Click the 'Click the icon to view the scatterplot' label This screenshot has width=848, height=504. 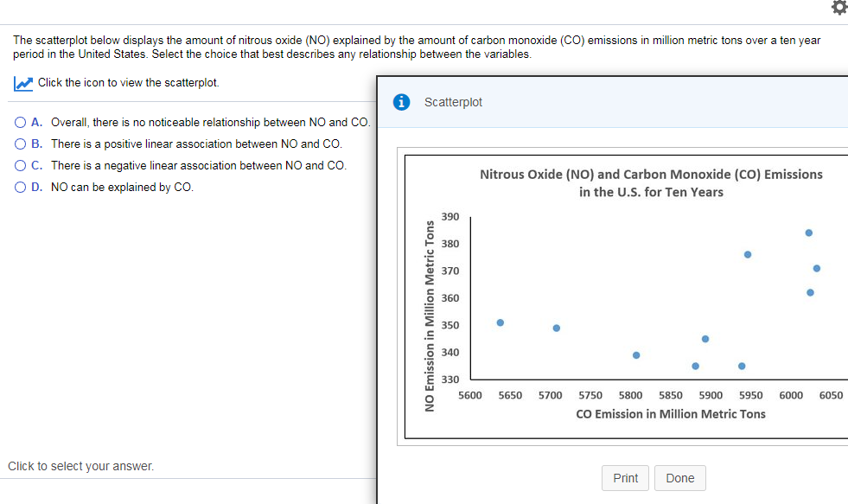pyautogui.click(x=121, y=82)
